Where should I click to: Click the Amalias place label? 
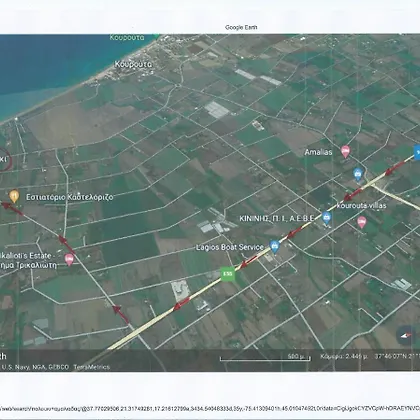point(318,152)
